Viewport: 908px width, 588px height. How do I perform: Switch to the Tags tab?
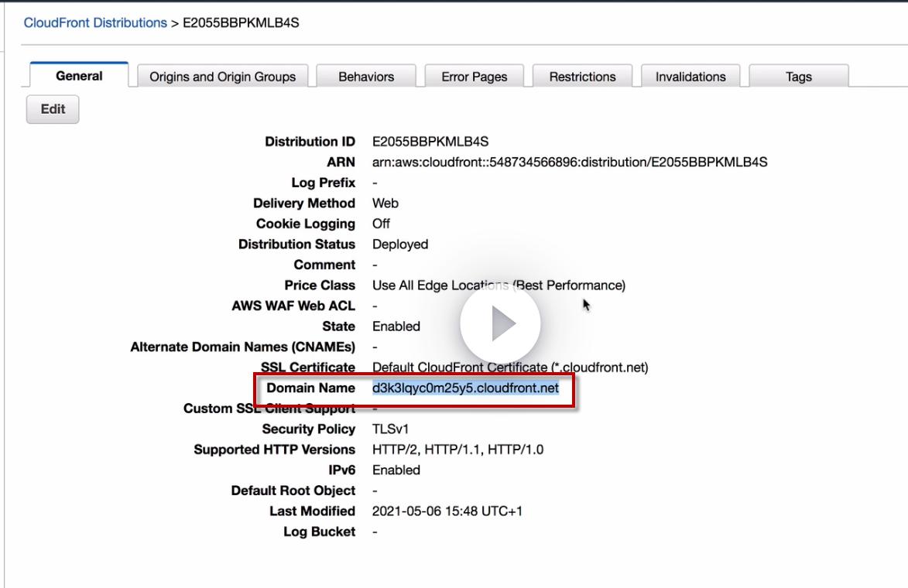(x=799, y=77)
